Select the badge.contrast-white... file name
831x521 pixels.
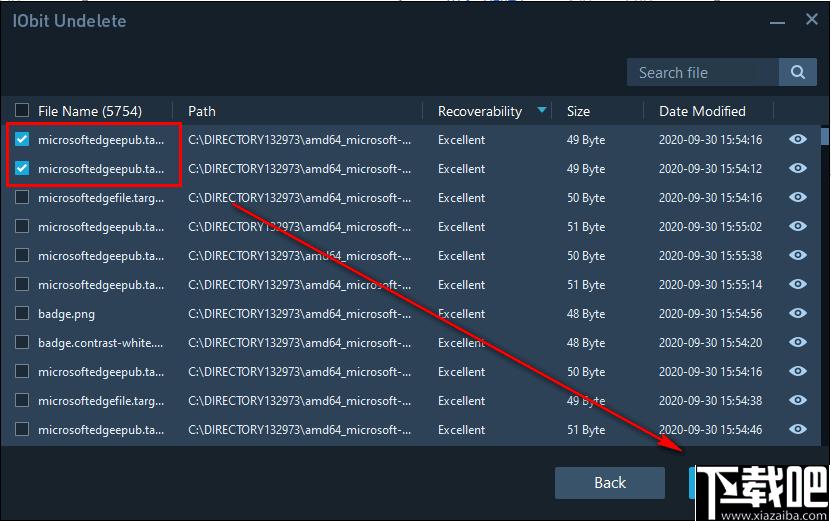(x=100, y=343)
